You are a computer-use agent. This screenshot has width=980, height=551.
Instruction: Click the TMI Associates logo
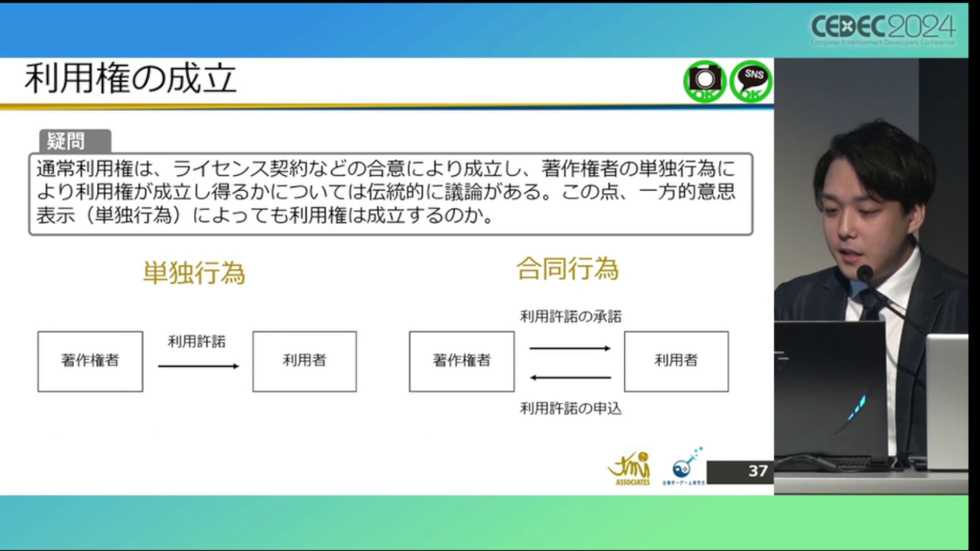point(630,468)
